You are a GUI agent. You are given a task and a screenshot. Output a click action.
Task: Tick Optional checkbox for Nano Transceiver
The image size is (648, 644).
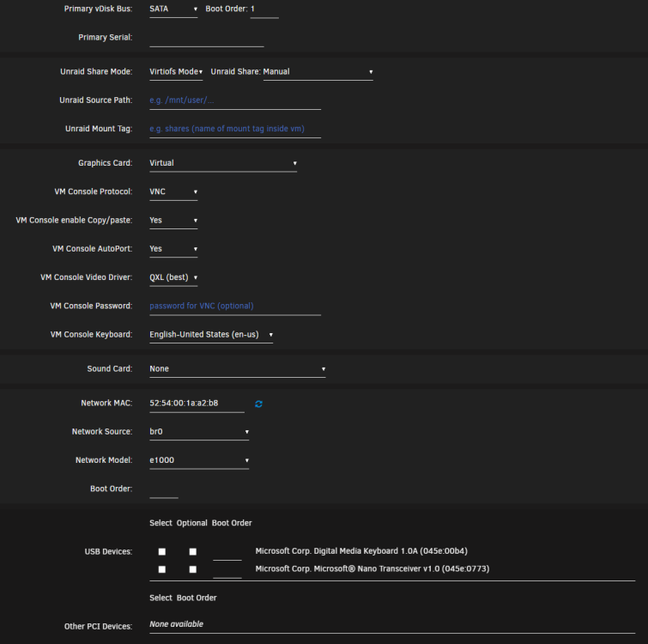[x=193, y=569]
